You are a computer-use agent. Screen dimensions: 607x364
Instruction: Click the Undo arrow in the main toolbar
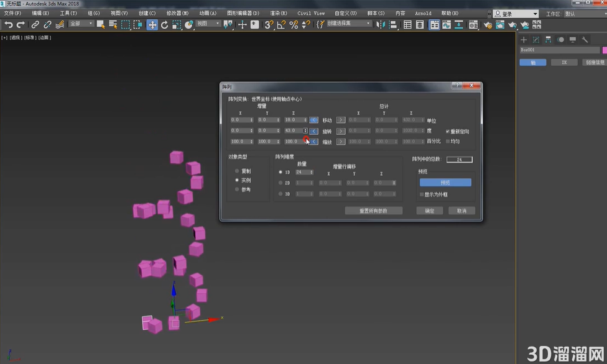pyautogui.click(x=9, y=25)
